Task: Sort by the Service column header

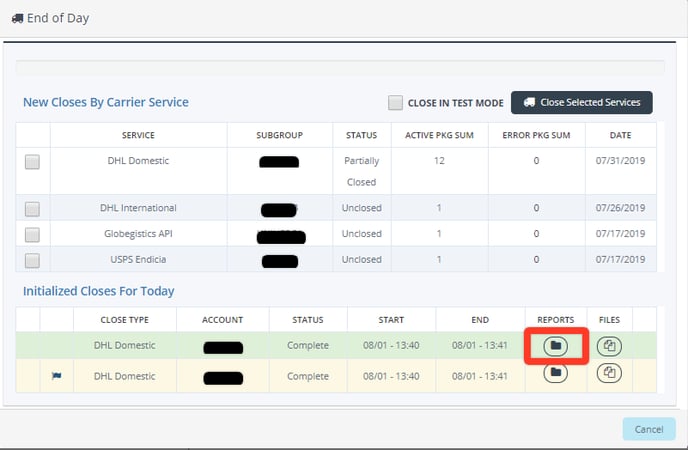Action: click(x=138, y=135)
